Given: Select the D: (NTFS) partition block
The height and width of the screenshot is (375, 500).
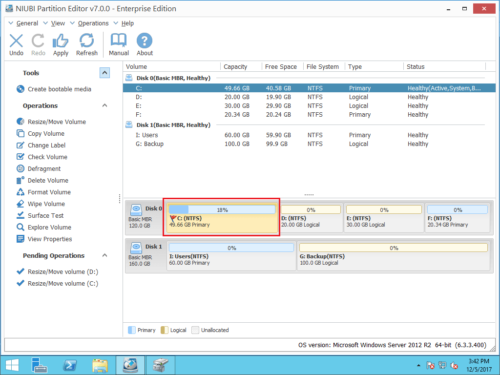Looking at the screenshot, I should point(311,218).
